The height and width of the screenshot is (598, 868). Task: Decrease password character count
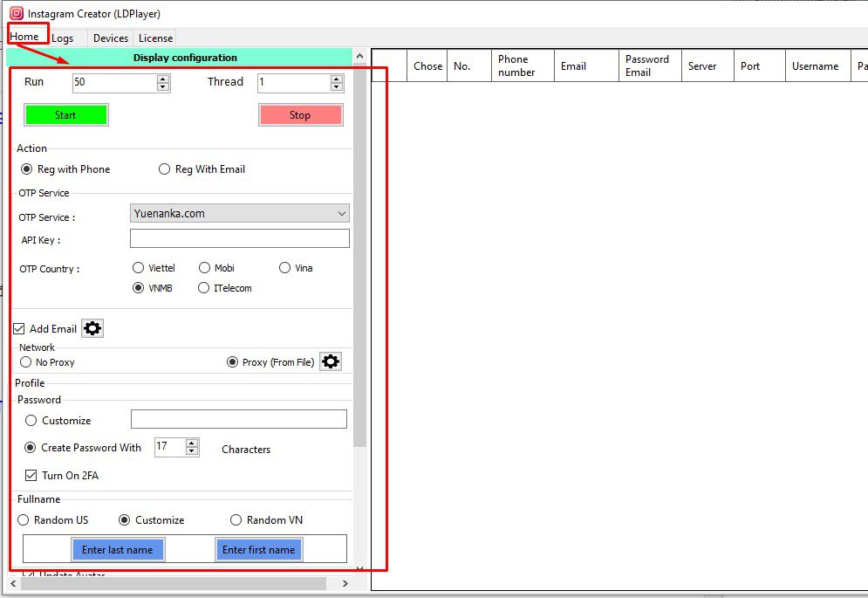[x=192, y=450]
